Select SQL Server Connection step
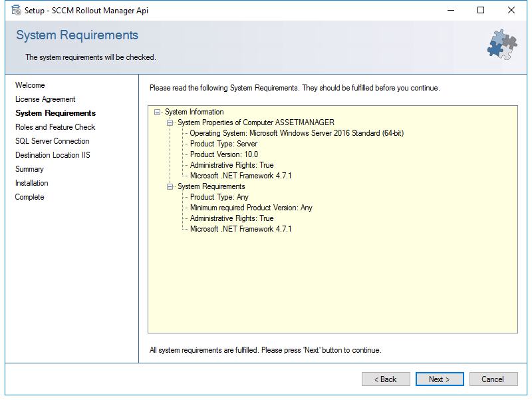This screenshot has width=532, height=400. [x=53, y=141]
